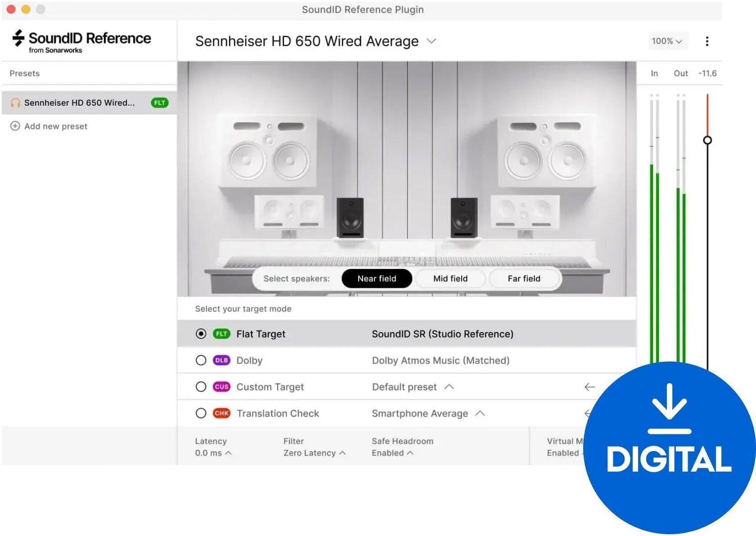Click the headphones icon on the preset
The height and width of the screenshot is (536, 756).
click(x=15, y=103)
